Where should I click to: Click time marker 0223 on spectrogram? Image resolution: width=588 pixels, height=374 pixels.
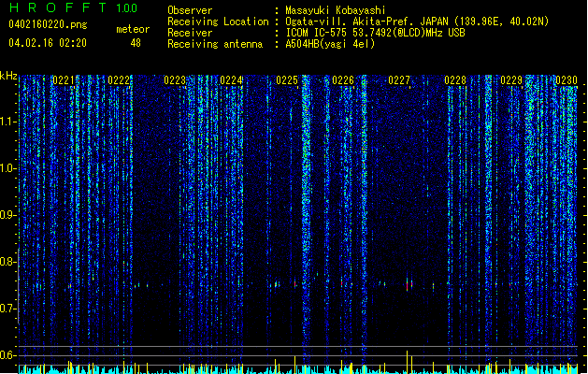click(175, 80)
